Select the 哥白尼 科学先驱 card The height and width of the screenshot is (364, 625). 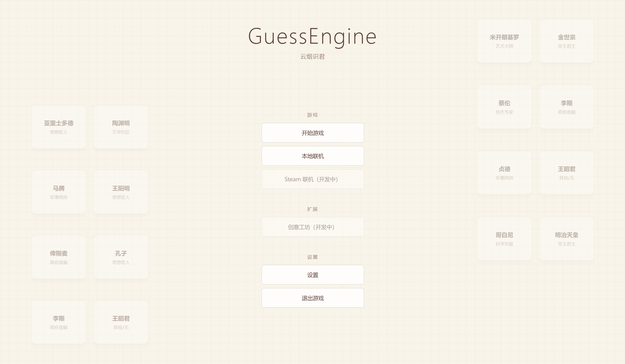[504, 239]
